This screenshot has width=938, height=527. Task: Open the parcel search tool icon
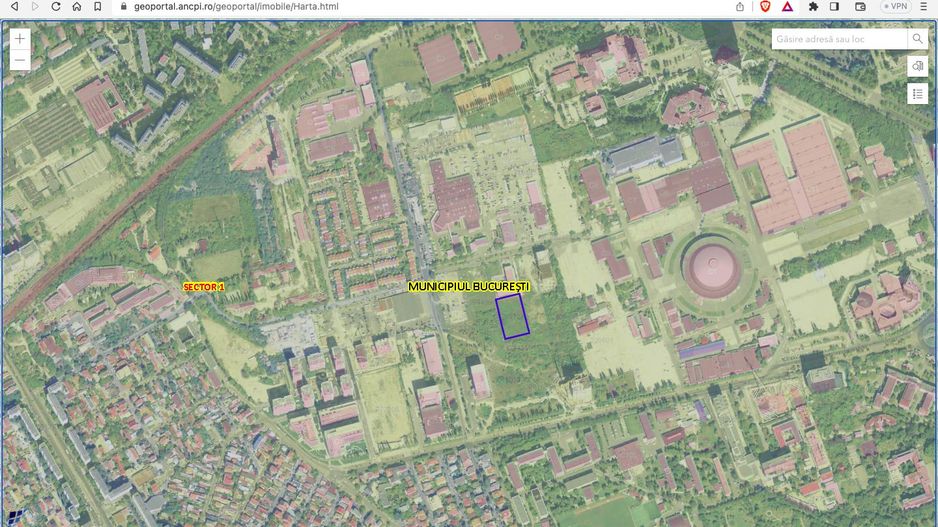click(918, 66)
